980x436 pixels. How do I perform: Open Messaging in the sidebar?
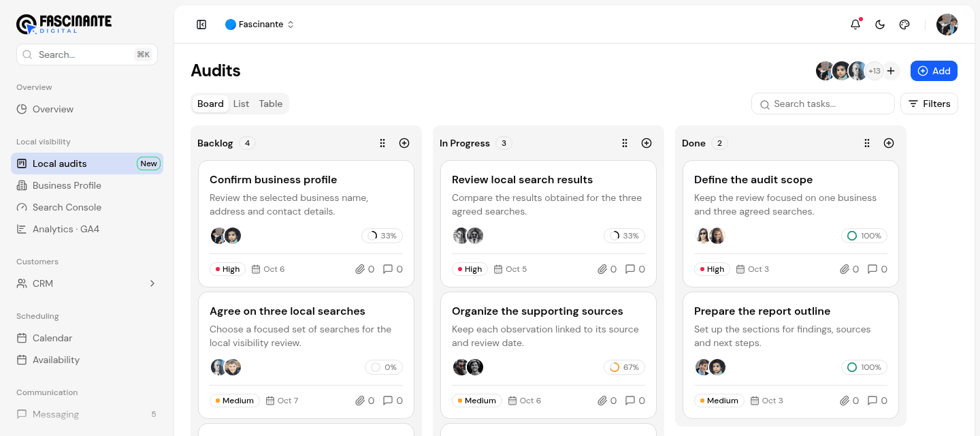point(87,414)
